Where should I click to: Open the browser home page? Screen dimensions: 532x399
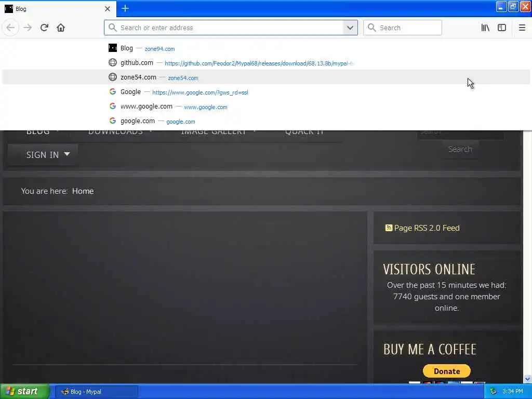(x=61, y=28)
